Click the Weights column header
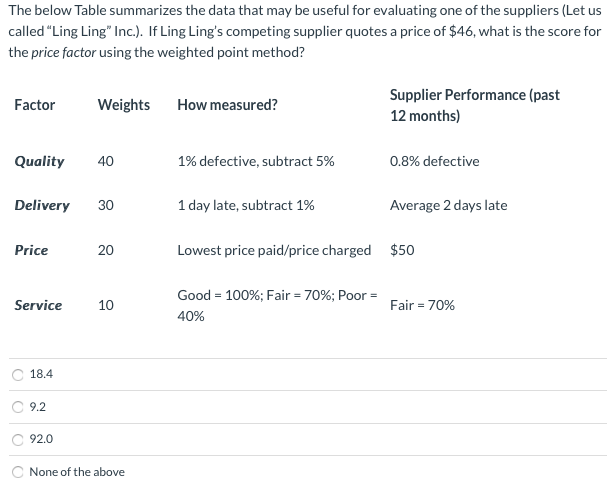This screenshot has width=611, height=497. pos(124,105)
